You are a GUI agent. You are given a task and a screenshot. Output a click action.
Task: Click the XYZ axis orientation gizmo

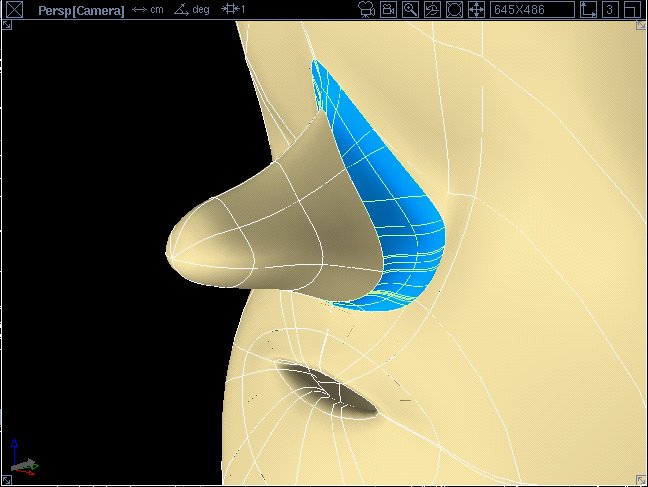[23, 458]
